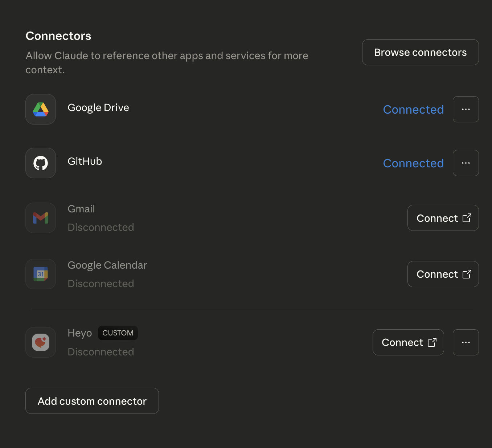Connect the Gmail integration
Image resolution: width=492 pixels, height=448 pixels.
pos(443,218)
